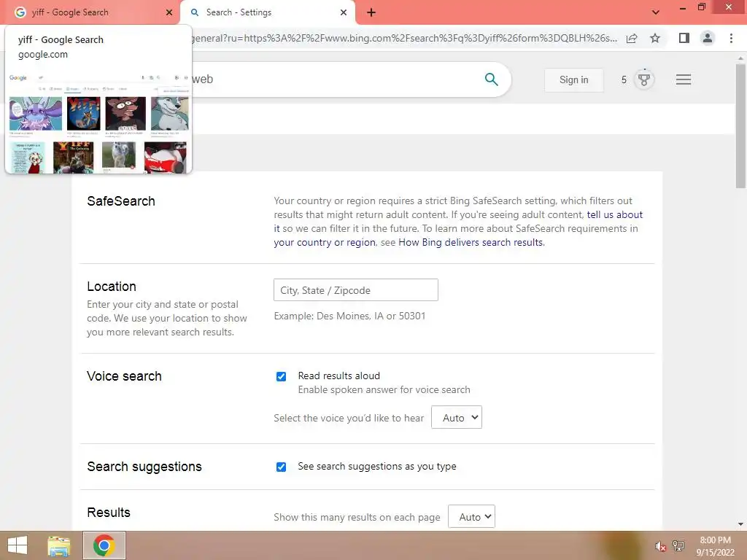Image resolution: width=747 pixels, height=560 pixels.
Task: Open the Chrome profile icon
Action: [x=708, y=38]
